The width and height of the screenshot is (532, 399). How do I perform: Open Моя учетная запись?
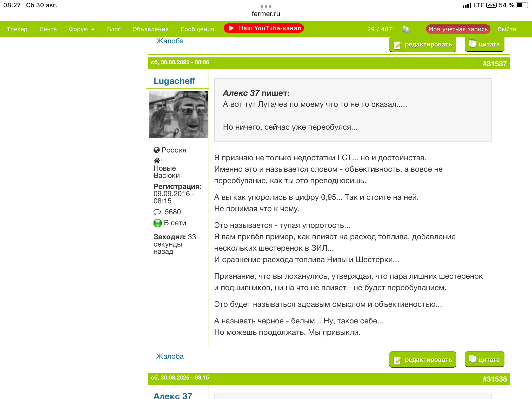click(458, 29)
